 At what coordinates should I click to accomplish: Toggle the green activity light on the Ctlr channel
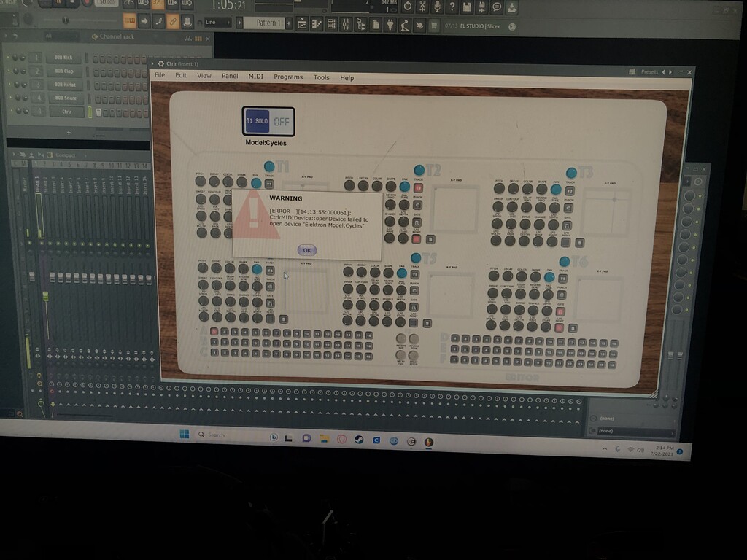click(90, 111)
